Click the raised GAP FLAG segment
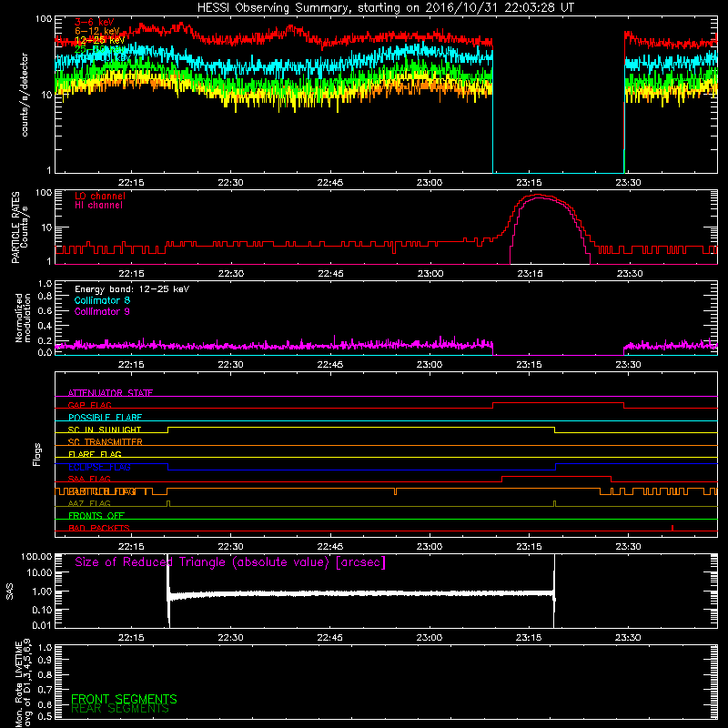 click(x=558, y=403)
